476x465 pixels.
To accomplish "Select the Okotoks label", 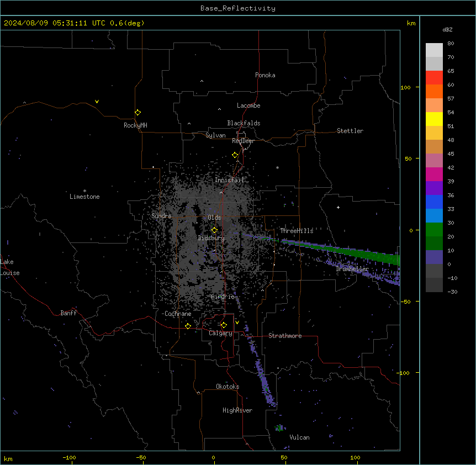I will point(228,387).
